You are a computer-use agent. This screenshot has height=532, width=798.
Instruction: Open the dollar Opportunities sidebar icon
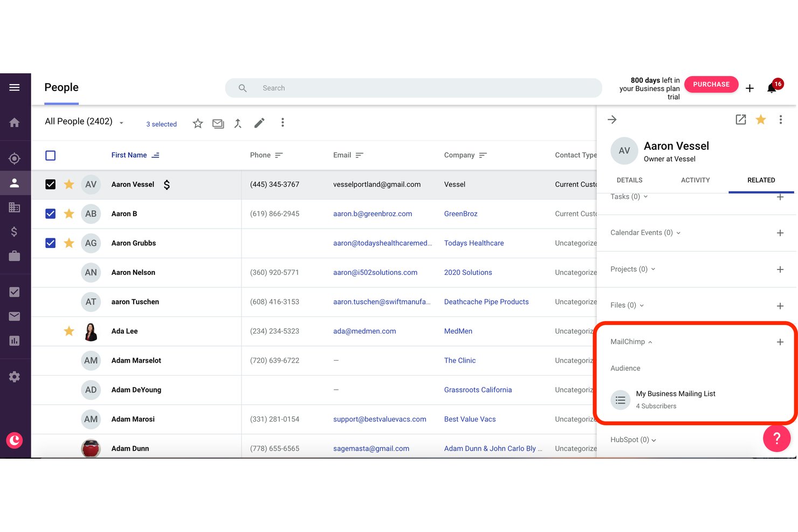point(15,232)
